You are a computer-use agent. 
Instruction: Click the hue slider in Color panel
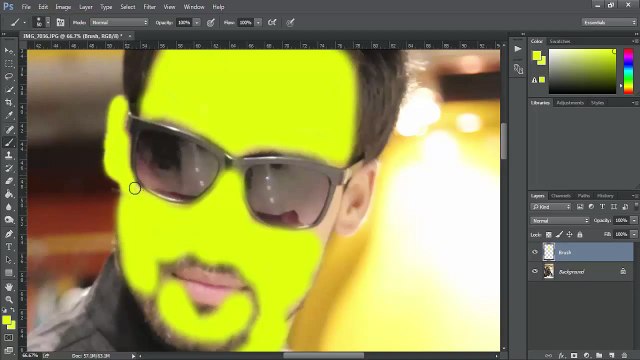pyautogui.click(x=628, y=71)
